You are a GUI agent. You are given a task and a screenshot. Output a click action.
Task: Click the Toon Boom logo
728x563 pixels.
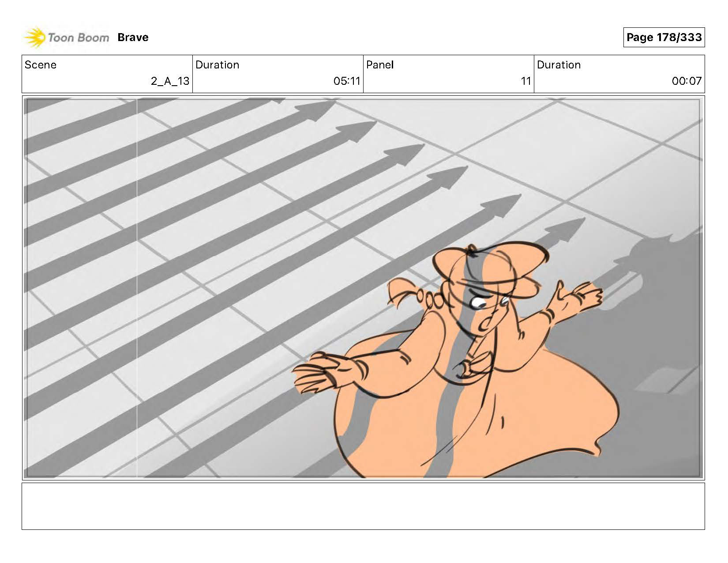pyautogui.click(x=66, y=38)
